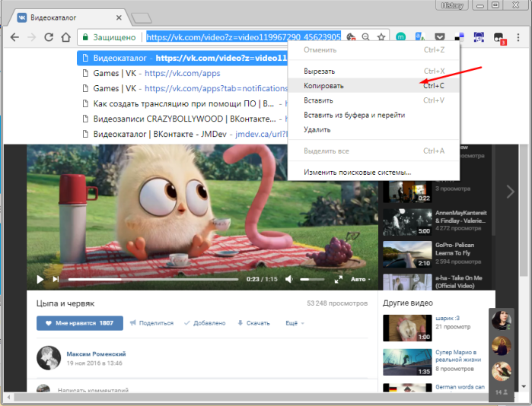Open a-ha - Take On Me video

point(459,281)
